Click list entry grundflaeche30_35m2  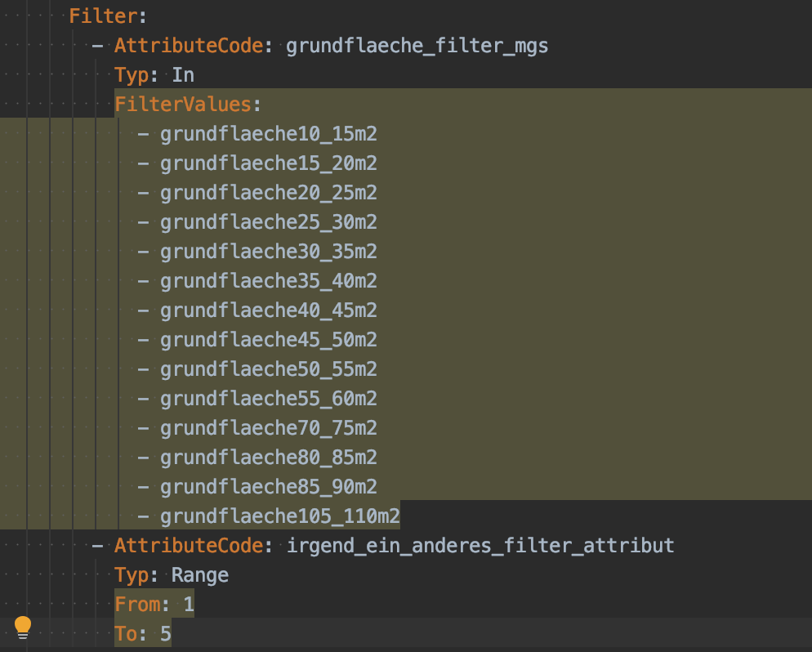268,251
